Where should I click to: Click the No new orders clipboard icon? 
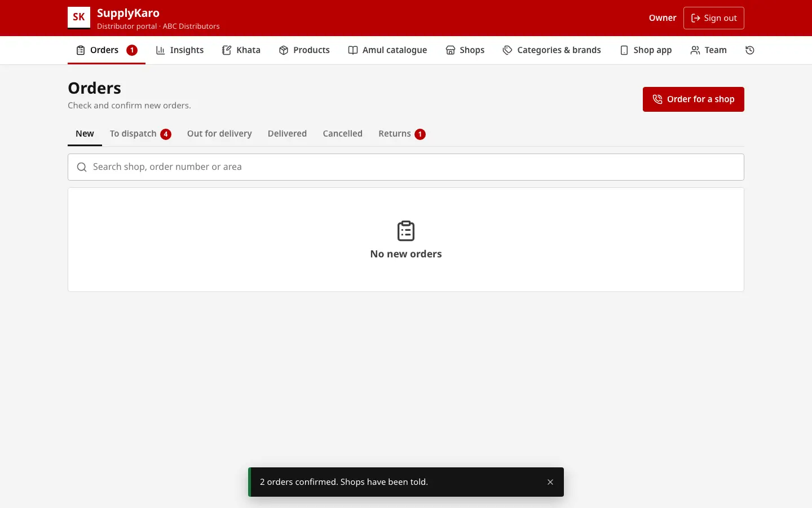coord(406,231)
